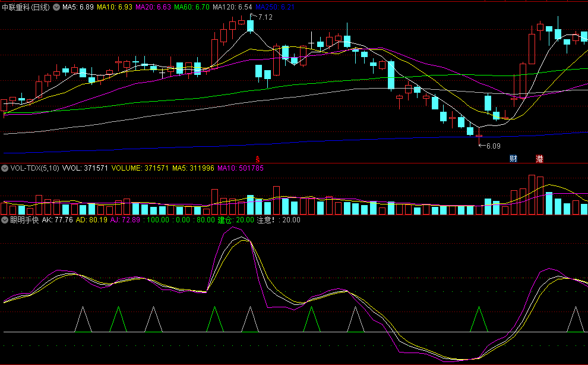Image resolution: width=588 pixels, height=365 pixels.
Task: Open the 眼明手快 indicator dropdown arrow
Action: click(x=5, y=220)
